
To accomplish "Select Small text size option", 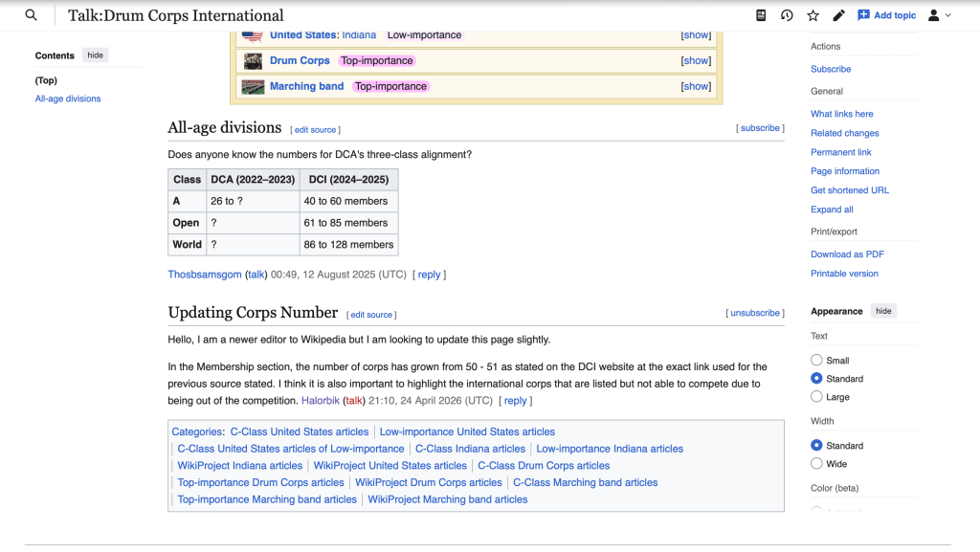I will click(816, 361).
